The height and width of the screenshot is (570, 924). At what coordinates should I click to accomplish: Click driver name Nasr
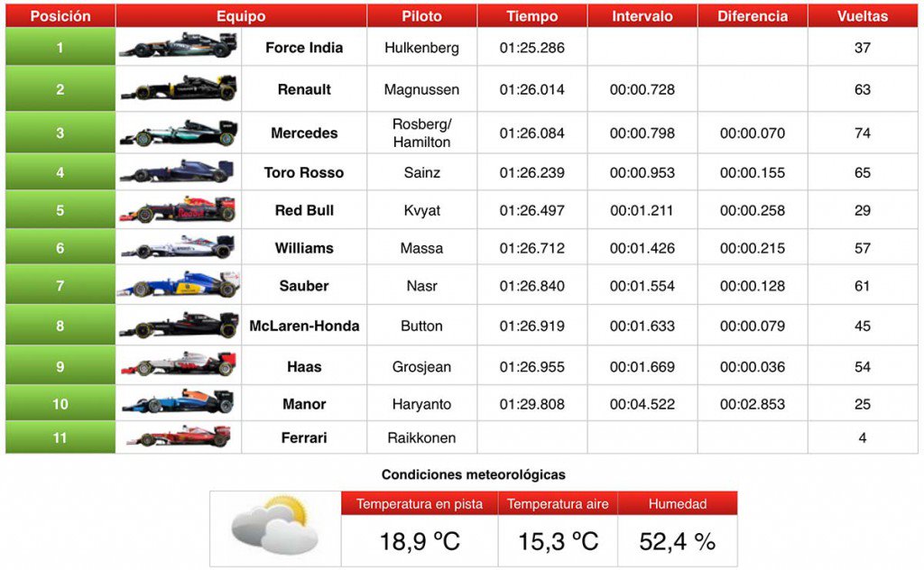(422, 286)
